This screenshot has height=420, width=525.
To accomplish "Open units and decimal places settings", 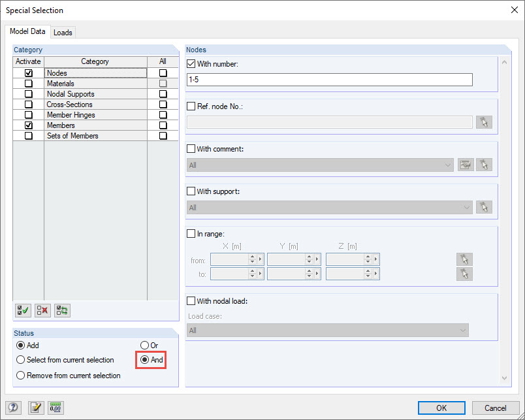I will point(56,408).
